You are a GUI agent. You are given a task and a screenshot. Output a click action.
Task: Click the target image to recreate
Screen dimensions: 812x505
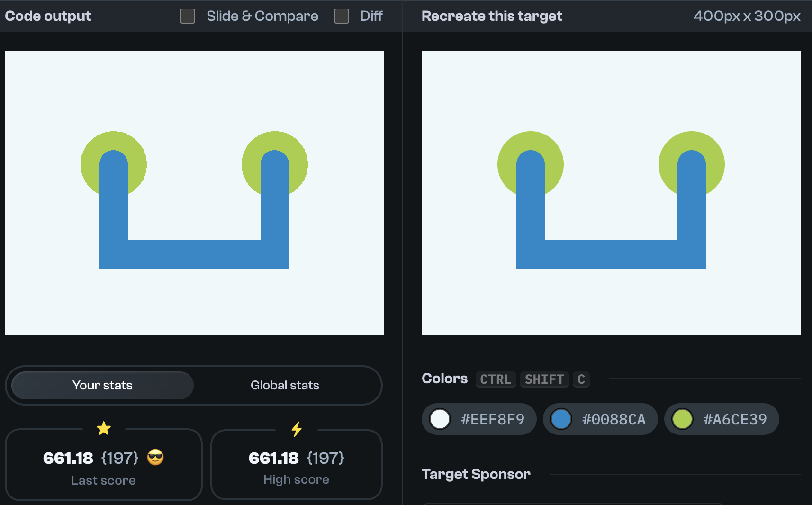coord(611,193)
